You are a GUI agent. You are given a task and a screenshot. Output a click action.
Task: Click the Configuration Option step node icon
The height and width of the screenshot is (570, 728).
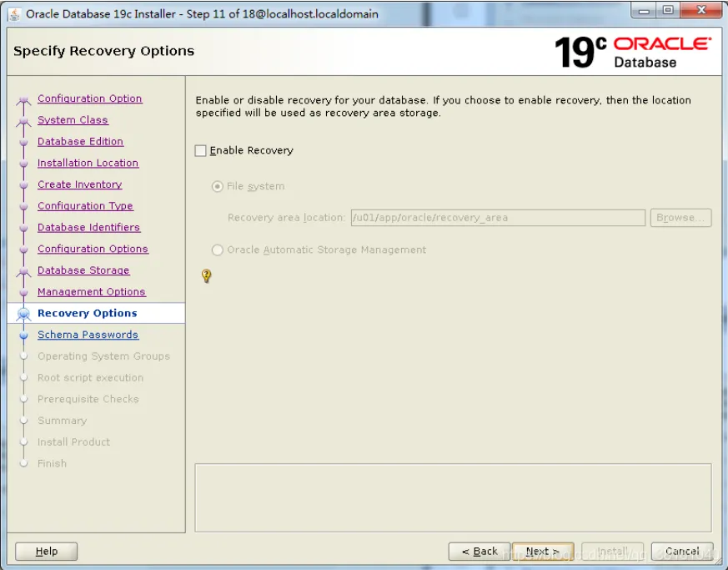[23, 99]
